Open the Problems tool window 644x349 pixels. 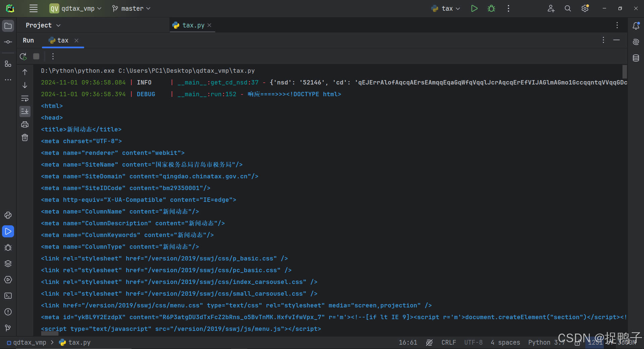tap(8, 312)
